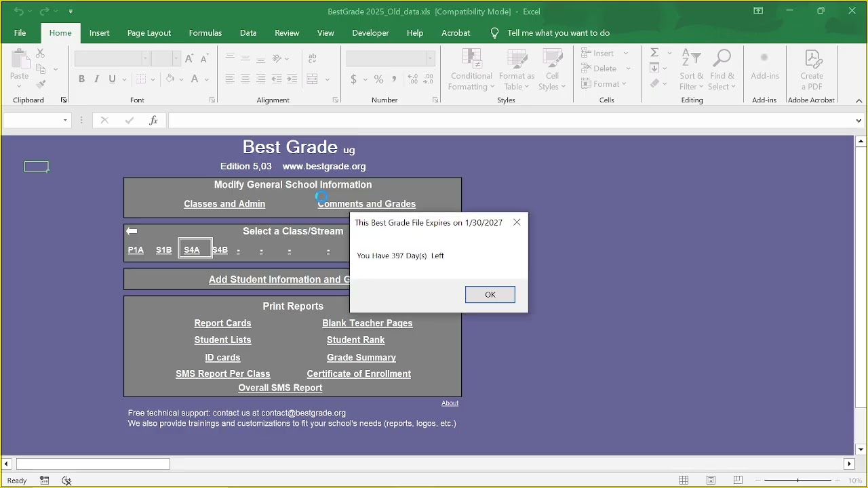868x488 pixels.
Task: Open the Borders dropdown arrow
Action: [x=153, y=79]
